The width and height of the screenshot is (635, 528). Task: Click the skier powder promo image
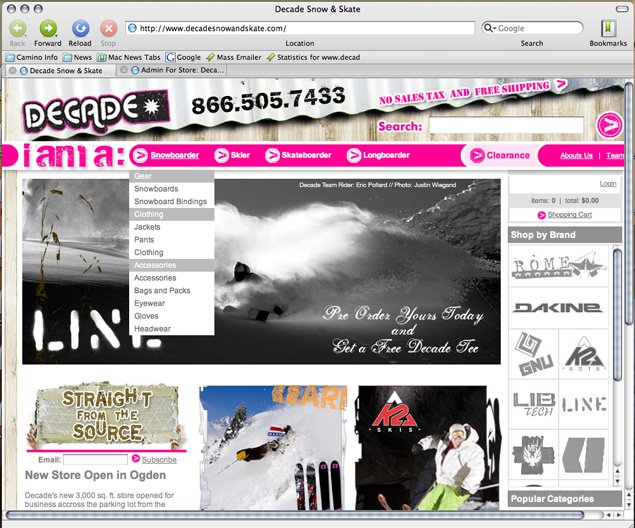pos(273,447)
